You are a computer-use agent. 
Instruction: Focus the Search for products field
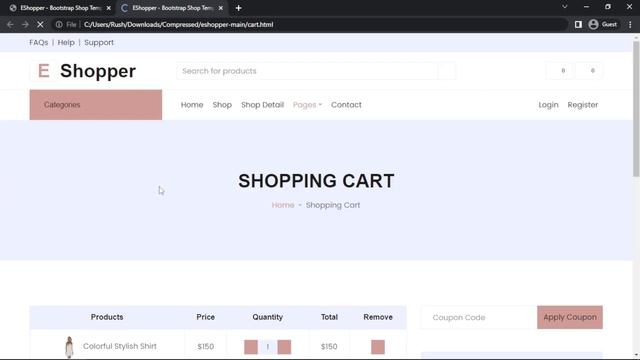(x=307, y=71)
